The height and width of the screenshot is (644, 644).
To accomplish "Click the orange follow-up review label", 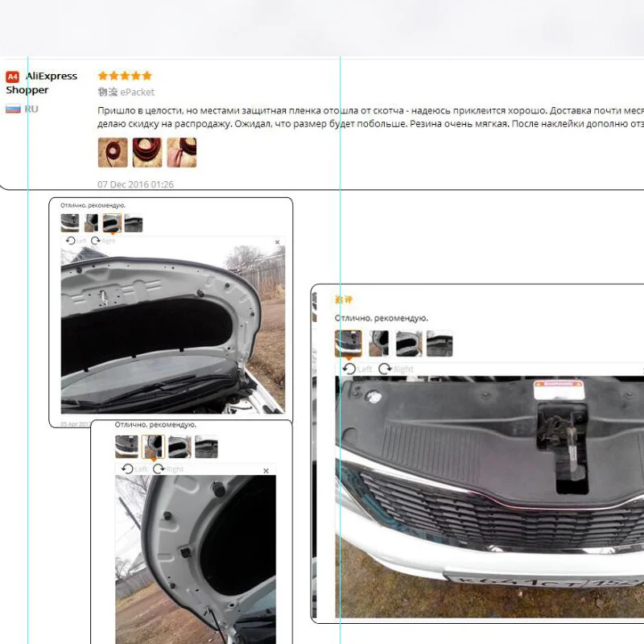I will click(x=344, y=299).
